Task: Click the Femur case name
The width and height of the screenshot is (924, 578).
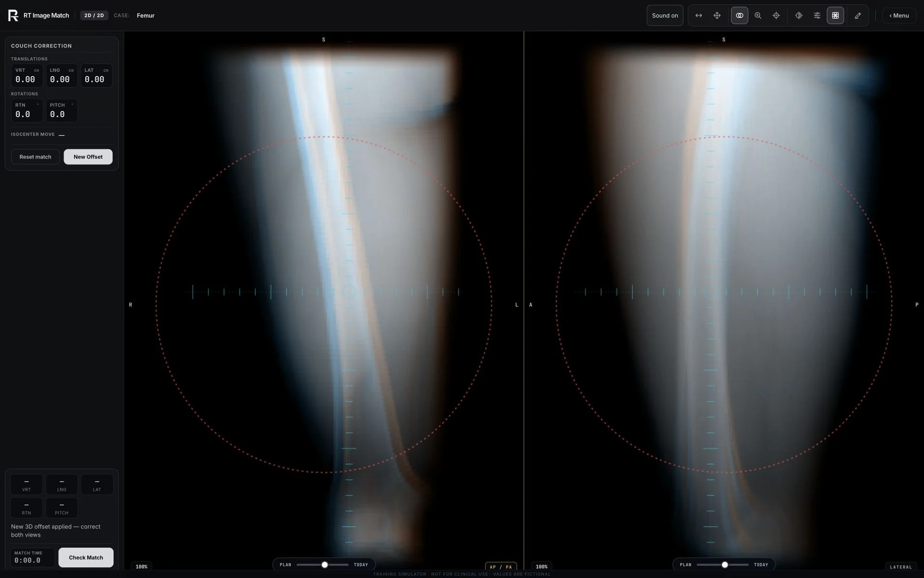Action: pyautogui.click(x=145, y=15)
